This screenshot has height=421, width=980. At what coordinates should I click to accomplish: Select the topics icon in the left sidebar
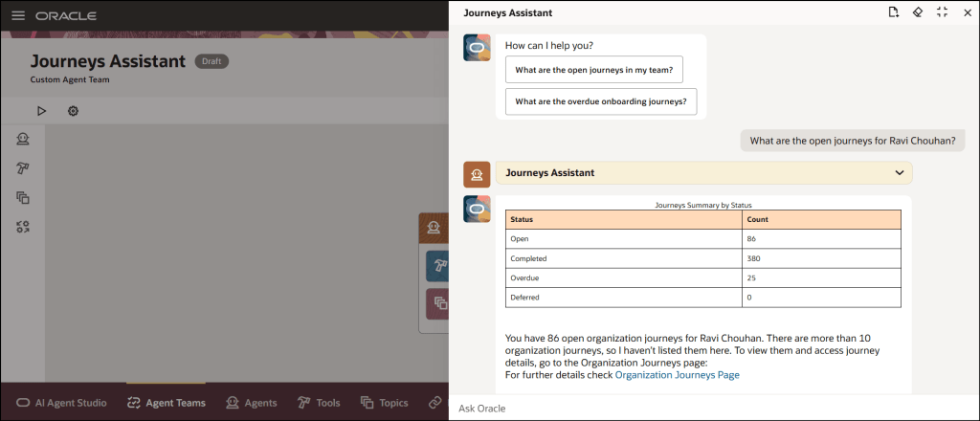(23, 198)
